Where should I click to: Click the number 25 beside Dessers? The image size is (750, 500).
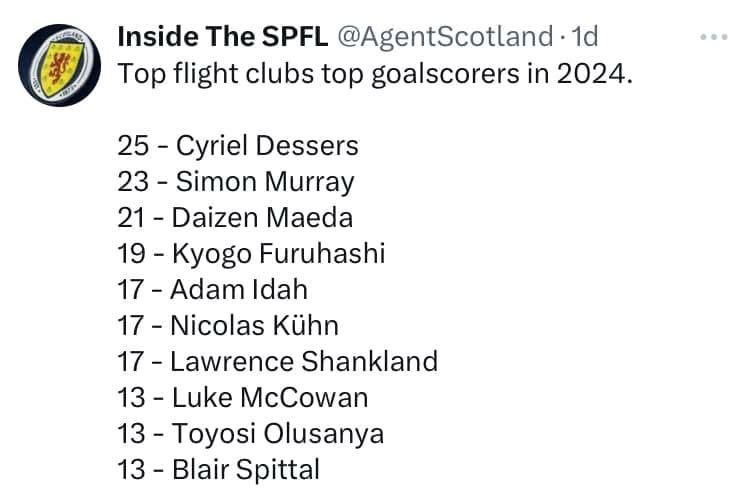pos(133,146)
